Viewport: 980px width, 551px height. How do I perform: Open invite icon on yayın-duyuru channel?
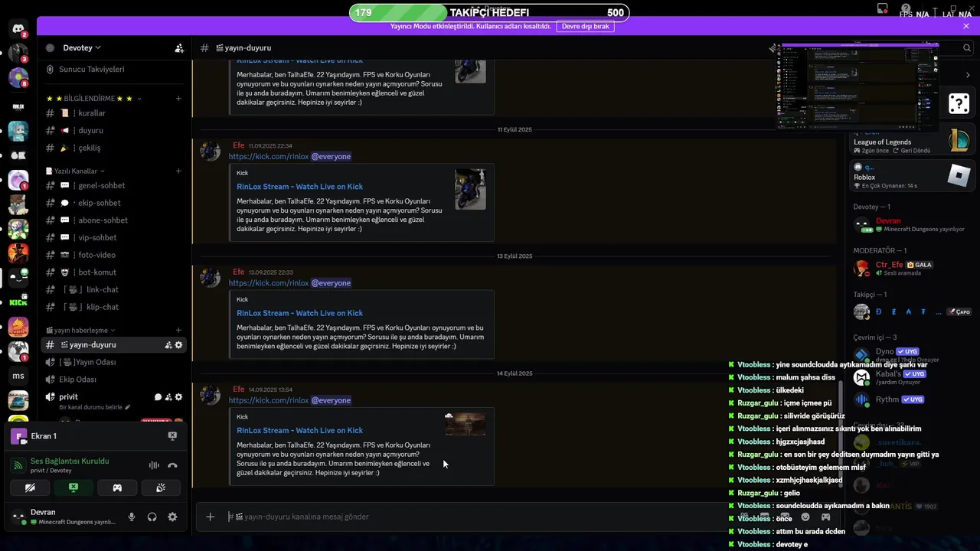(x=168, y=345)
